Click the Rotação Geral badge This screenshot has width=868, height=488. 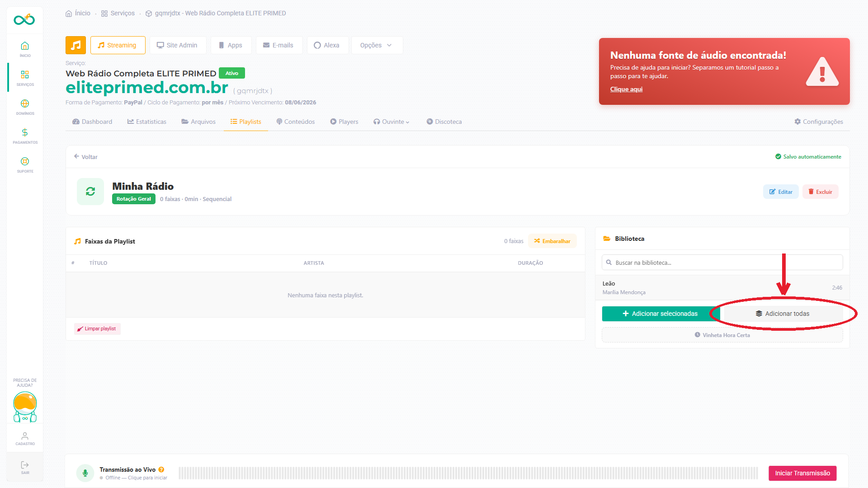click(134, 199)
